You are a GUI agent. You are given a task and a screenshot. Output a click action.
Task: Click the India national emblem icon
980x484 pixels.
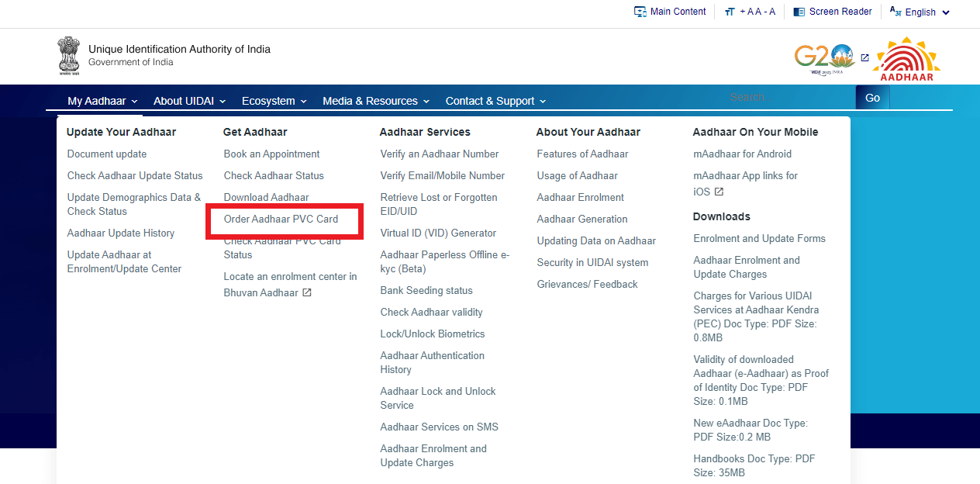pos(68,56)
